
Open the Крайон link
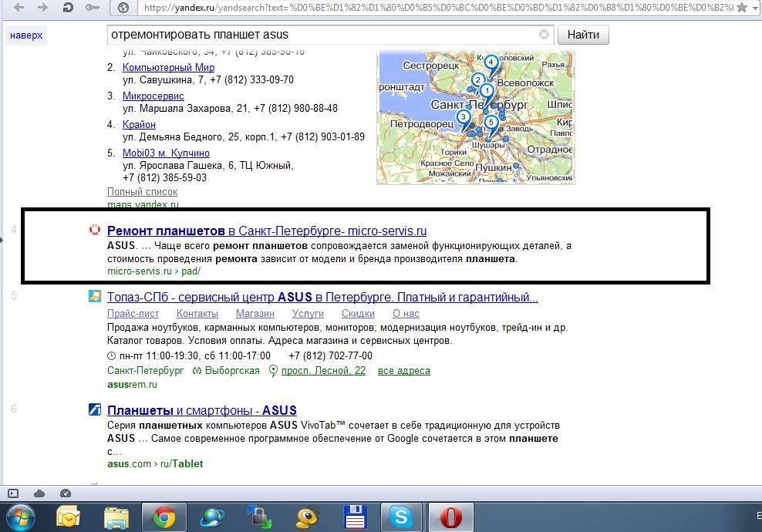[139, 124]
